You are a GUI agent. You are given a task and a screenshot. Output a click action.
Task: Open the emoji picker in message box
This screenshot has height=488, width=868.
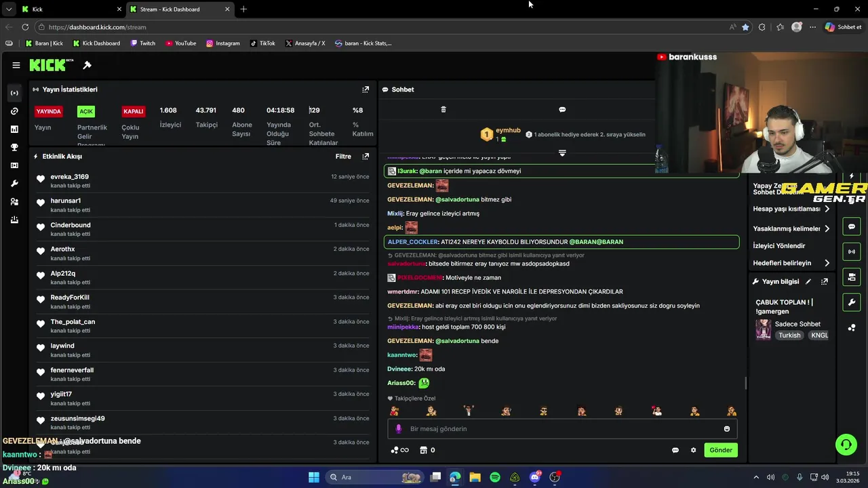point(727,428)
